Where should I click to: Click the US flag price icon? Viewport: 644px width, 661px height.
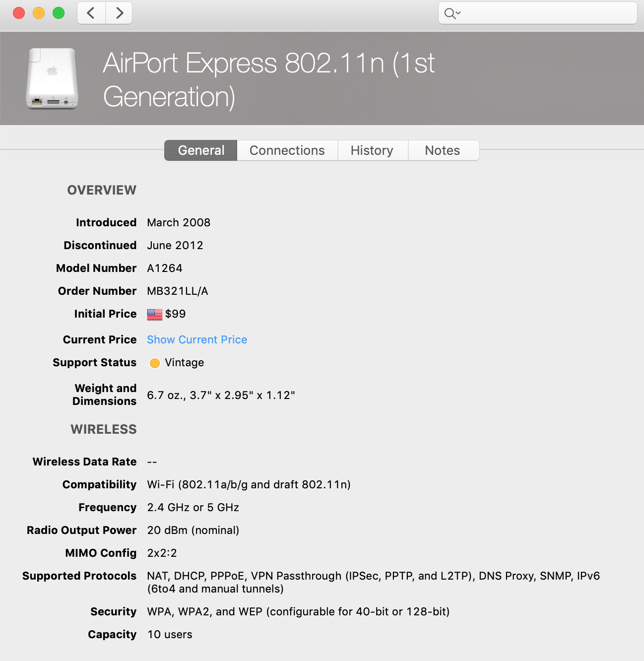pos(155,314)
